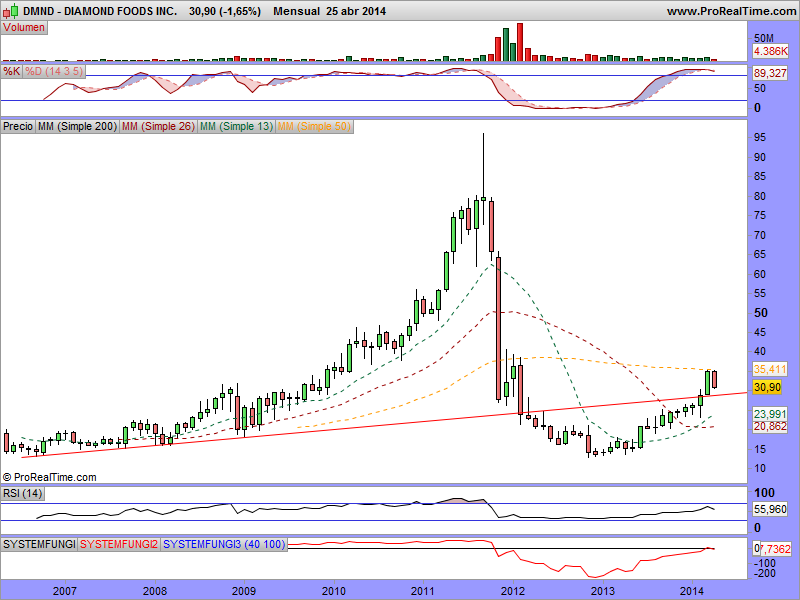Click the 2007 year label on time axis
This screenshot has height=600, width=800.
point(65,591)
